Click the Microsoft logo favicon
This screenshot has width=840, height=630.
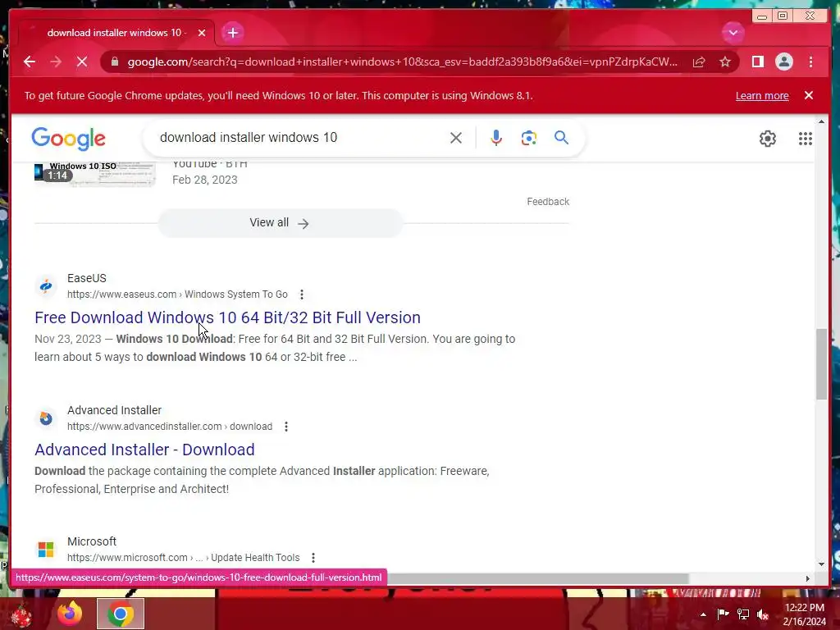click(x=46, y=549)
